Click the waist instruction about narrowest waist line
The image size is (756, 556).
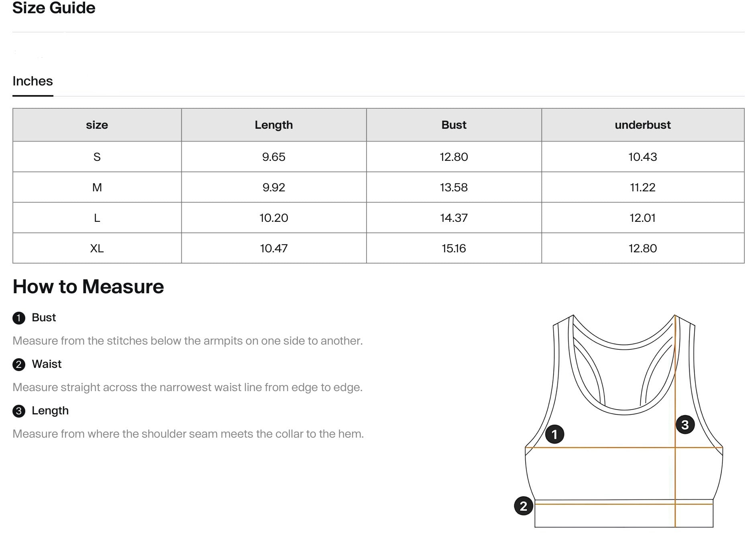pos(187,388)
